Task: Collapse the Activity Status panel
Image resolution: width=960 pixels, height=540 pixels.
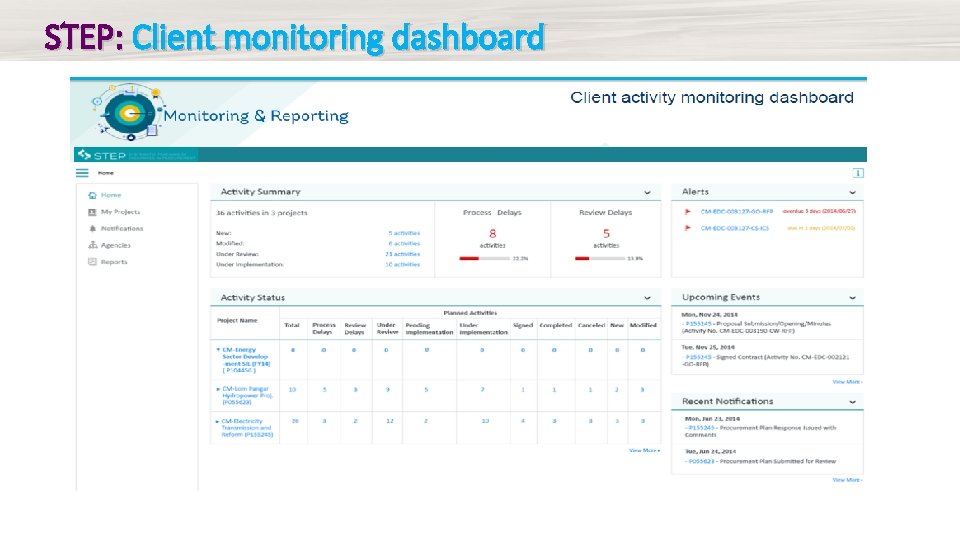Action: pos(647,298)
